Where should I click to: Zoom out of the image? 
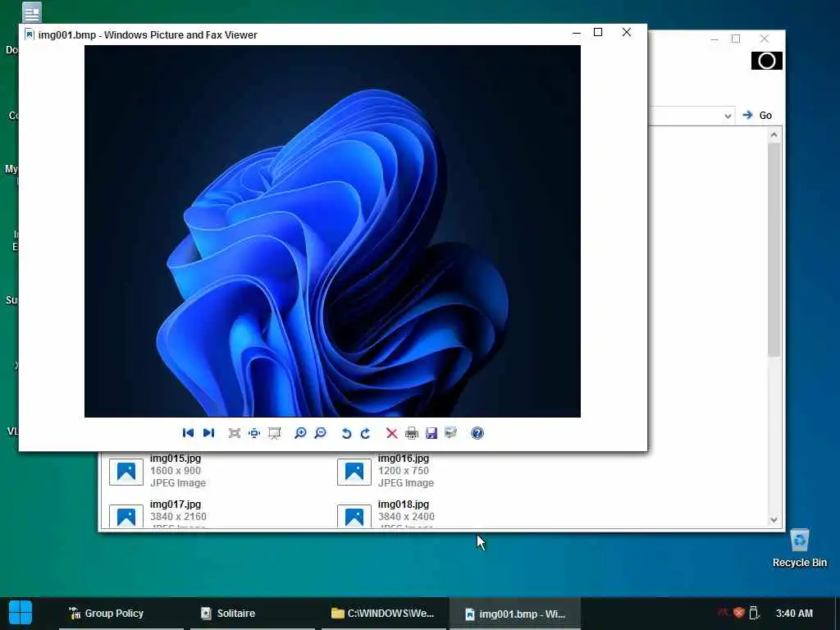(321, 433)
